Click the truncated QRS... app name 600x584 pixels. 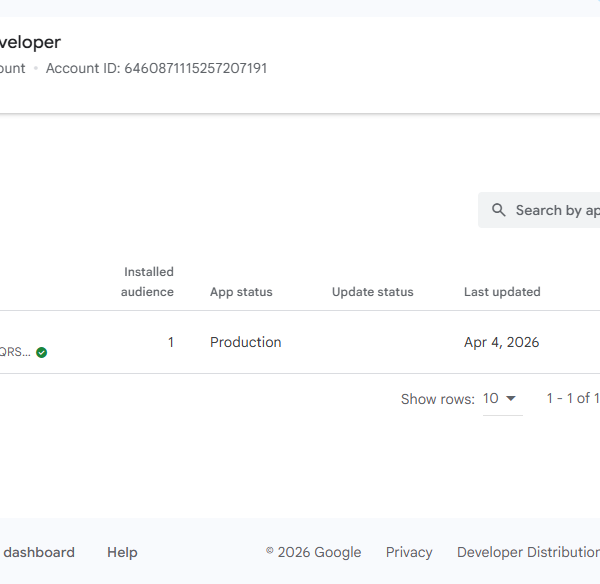(15, 352)
